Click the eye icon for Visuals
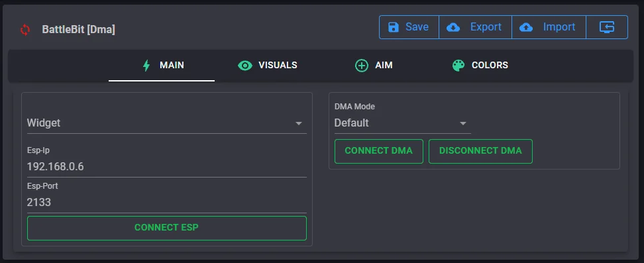This screenshot has height=263, width=644. [x=244, y=66]
